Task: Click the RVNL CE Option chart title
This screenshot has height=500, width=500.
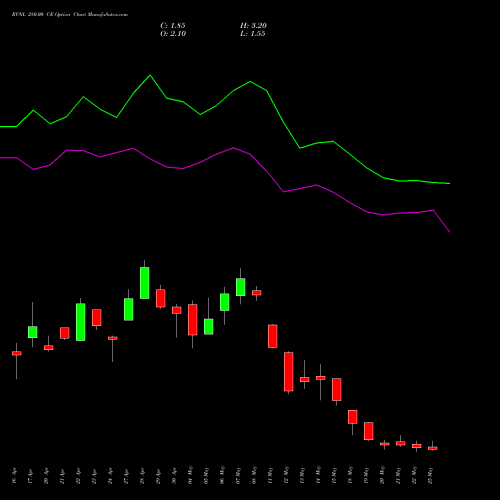Action: (x=70, y=15)
